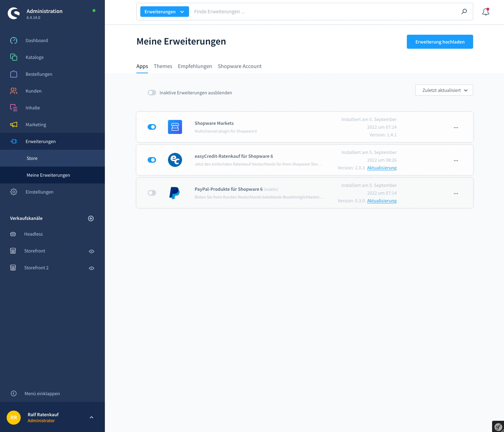Click the Verkaufskanäle heading
The width and height of the screenshot is (504, 432).
(26, 218)
